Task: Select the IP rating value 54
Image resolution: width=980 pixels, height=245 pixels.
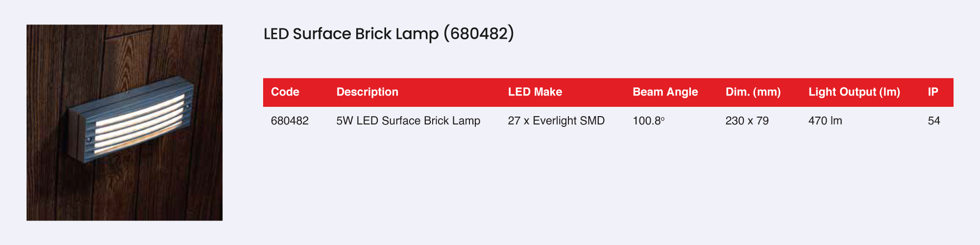Action: coord(934,121)
